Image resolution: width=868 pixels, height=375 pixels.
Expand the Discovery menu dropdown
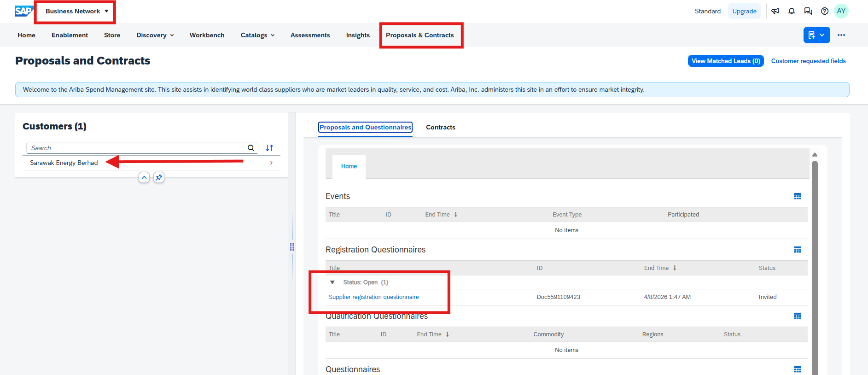click(155, 35)
